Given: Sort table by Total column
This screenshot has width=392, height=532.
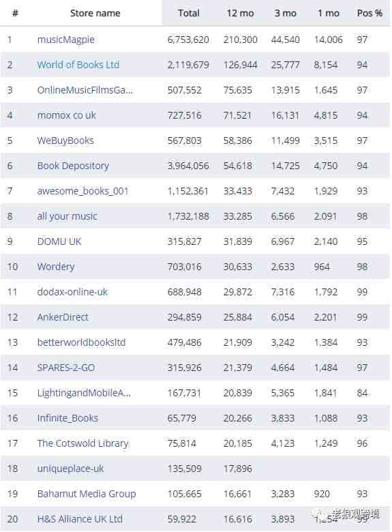Looking at the screenshot, I should tap(189, 13).
